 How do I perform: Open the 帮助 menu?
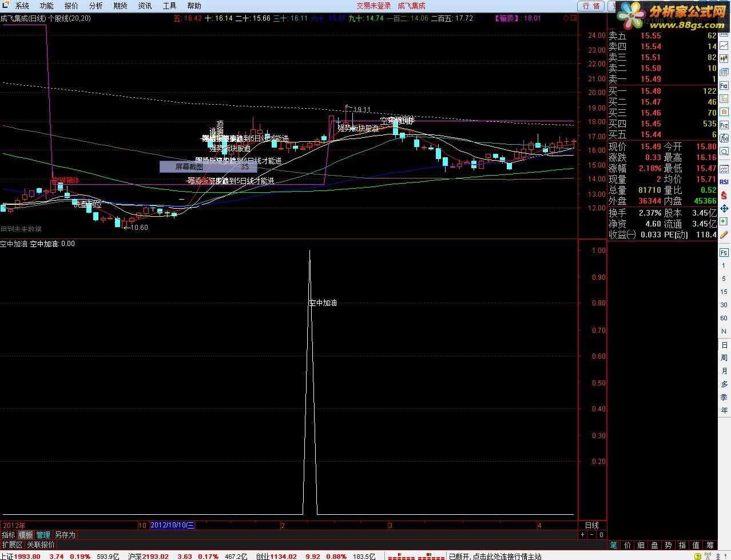[x=194, y=6]
